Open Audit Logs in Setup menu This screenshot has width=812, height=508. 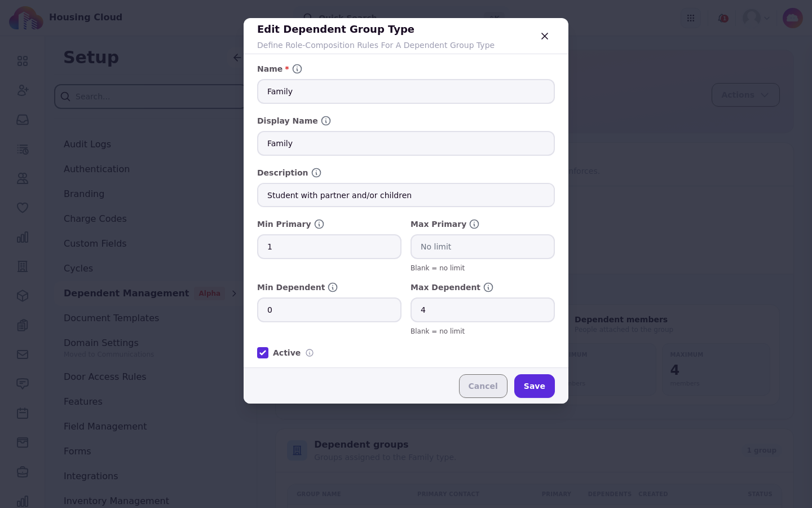tap(87, 144)
